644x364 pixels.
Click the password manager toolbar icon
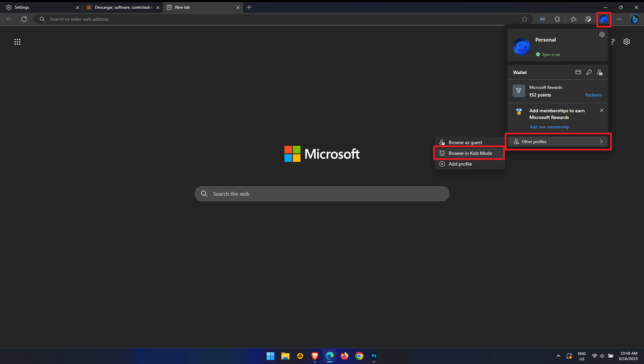[542, 19]
